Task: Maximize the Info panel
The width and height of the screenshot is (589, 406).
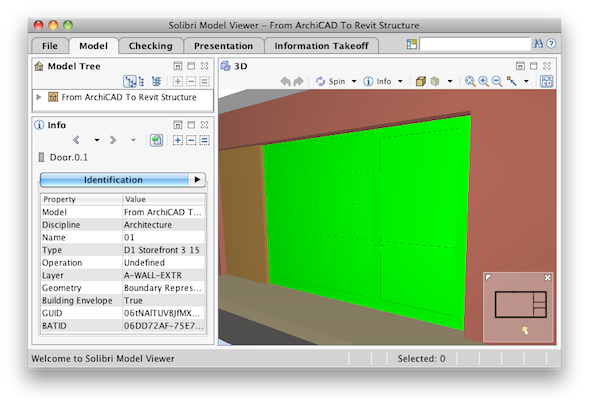Action: pos(191,125)
